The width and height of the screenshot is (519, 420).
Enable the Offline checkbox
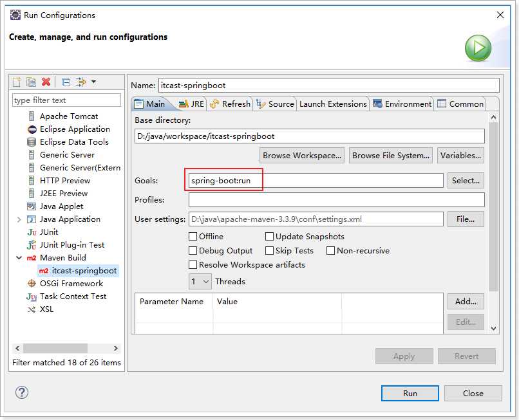pyautogui.click(x=193, y=237)
